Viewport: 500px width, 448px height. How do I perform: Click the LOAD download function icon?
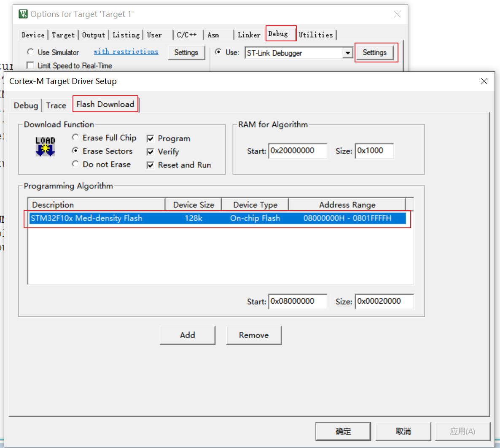click(x=45, y=146)
